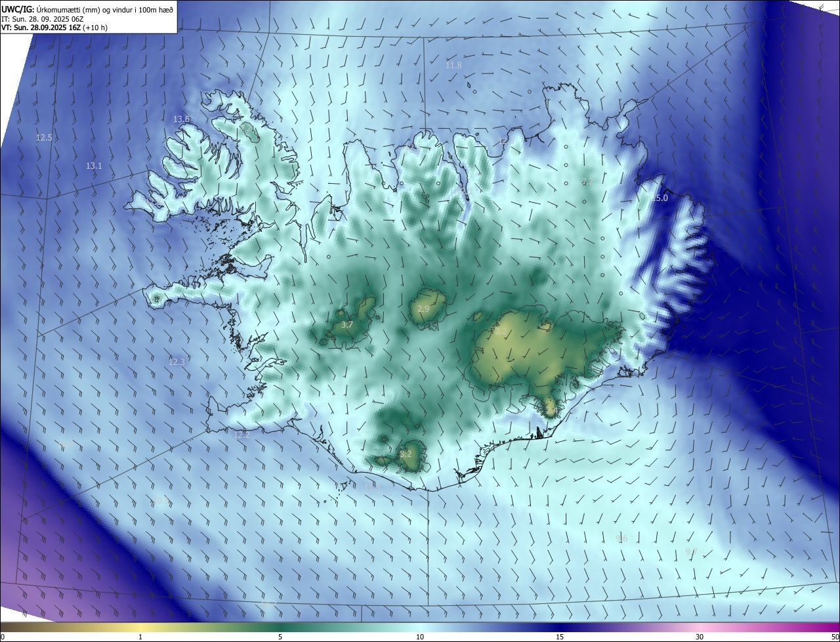840x642 pixels.
Task: Click the 2.9 value label on the central glacier
Action: click(423, 309)
